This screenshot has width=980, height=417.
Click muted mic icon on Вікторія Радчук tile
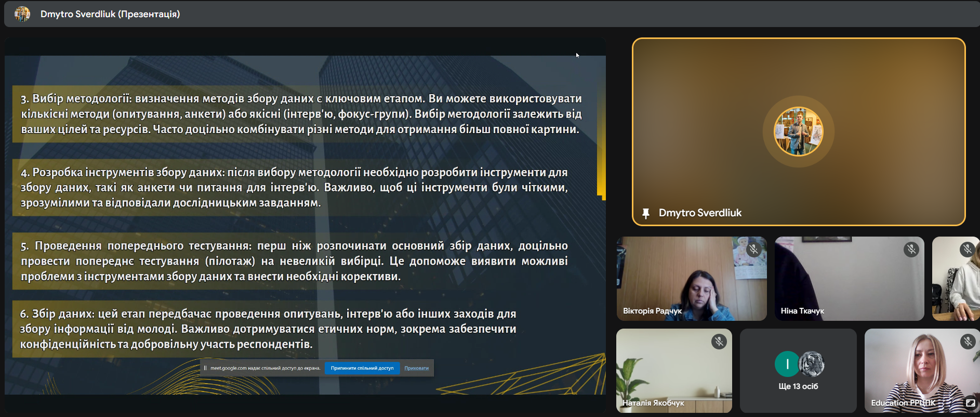(753, 250)
